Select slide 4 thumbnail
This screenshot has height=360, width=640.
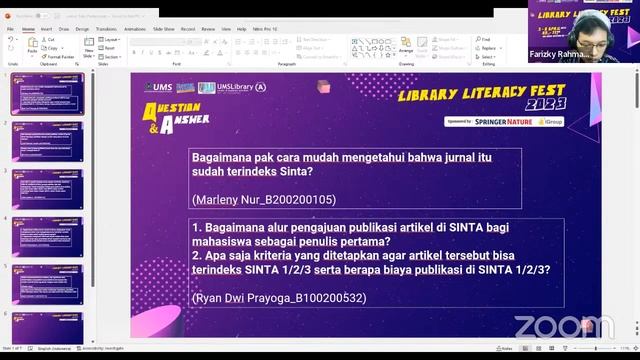(48, 237)
